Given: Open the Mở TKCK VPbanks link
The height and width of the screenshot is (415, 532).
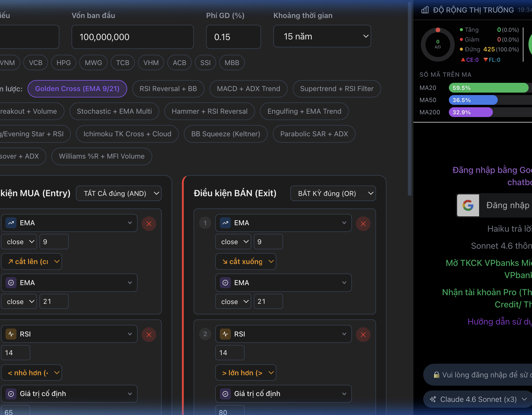Looking at the screenshot, I should tap(489, 269).
